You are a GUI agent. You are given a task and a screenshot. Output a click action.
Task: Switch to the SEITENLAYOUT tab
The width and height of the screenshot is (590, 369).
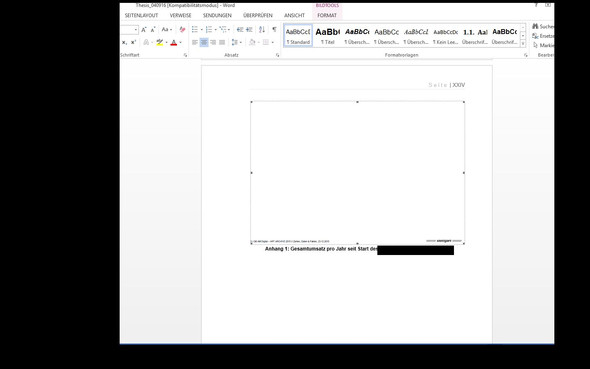[x=141, y=15]
